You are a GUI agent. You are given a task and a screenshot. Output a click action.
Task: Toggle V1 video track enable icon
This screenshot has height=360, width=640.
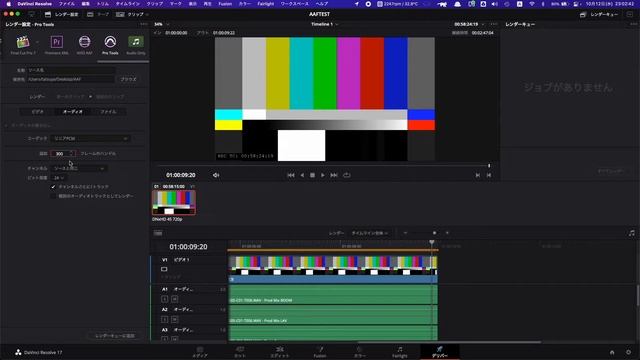pos(164,269)
